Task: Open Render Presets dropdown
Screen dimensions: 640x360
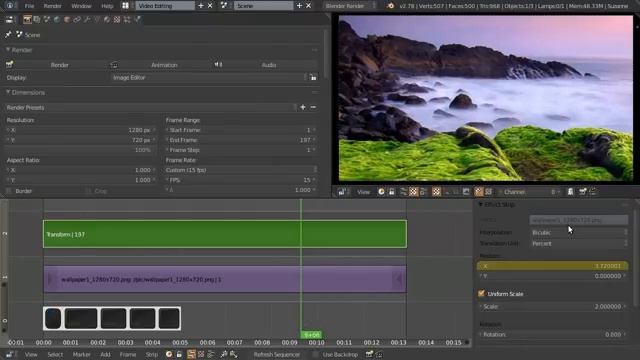Action: 151,107
